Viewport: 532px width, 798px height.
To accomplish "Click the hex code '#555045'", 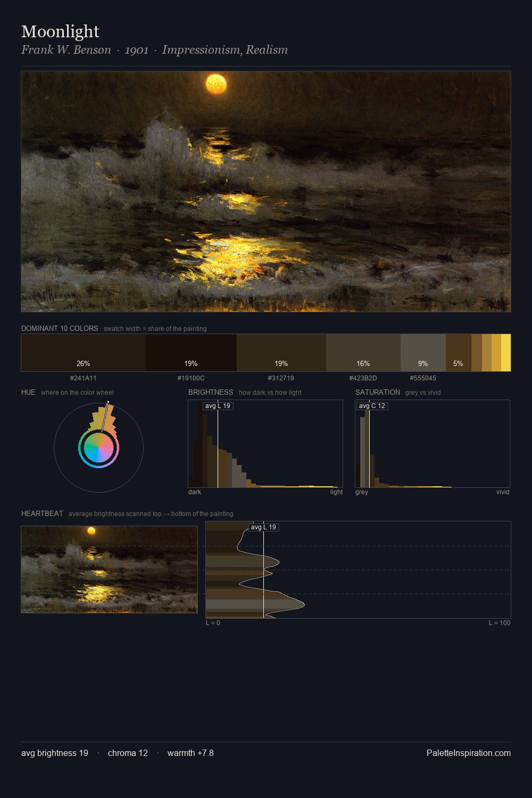I will point(423,378).
